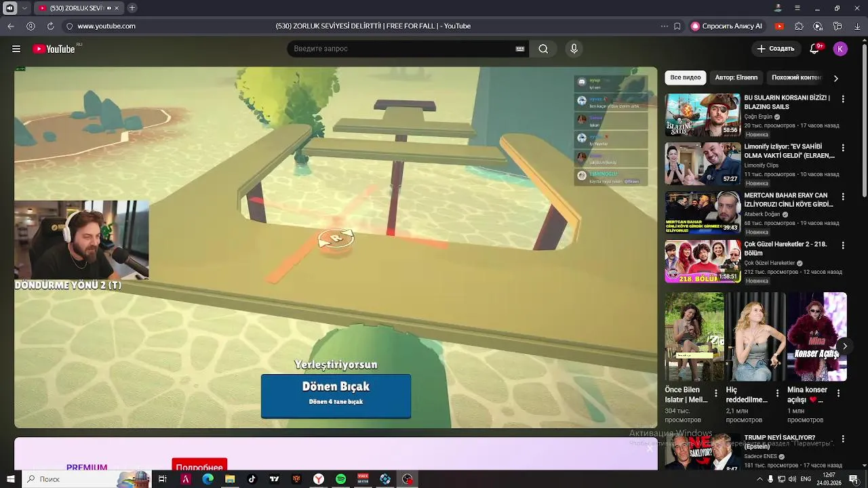Mute the tab using the speaker tab icon
The image size is (868, 488).
tap(109, 8)
